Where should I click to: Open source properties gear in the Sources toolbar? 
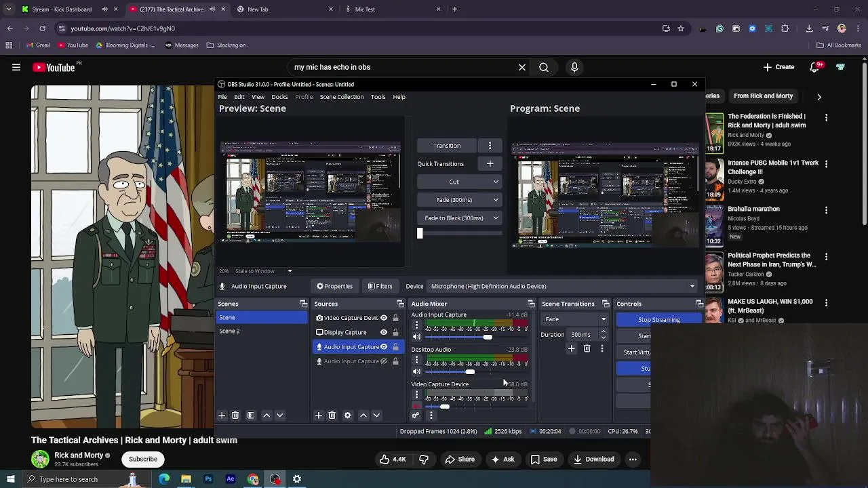(x=348, y=415)
